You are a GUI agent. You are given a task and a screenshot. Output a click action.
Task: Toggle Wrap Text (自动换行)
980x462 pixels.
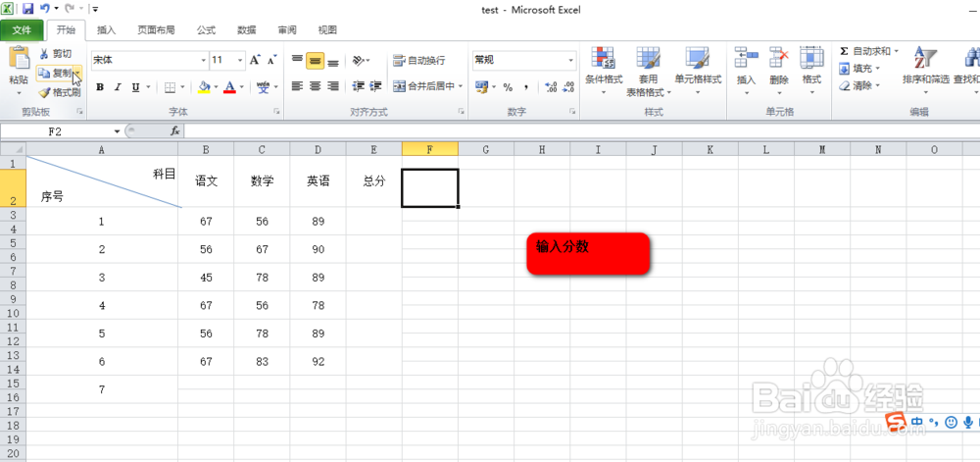click(x=418, y=60)
